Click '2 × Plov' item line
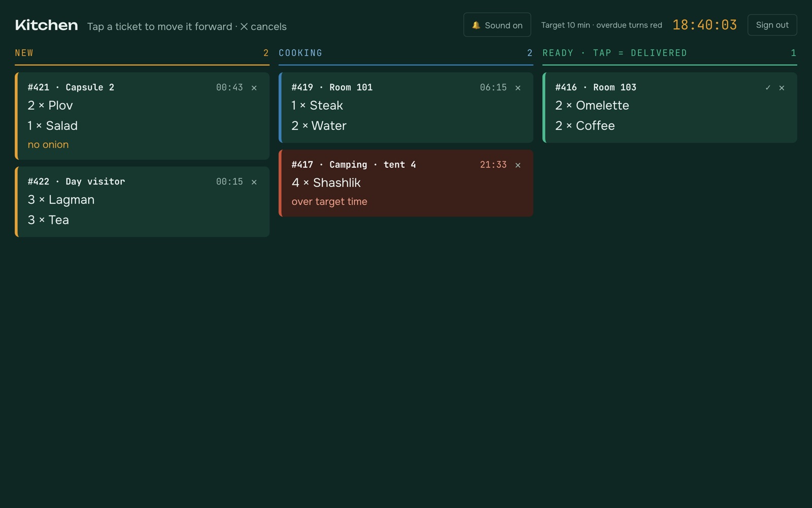The height and width of the screenshot is (508, 812). pyautogui.click(x=50, y=106)
